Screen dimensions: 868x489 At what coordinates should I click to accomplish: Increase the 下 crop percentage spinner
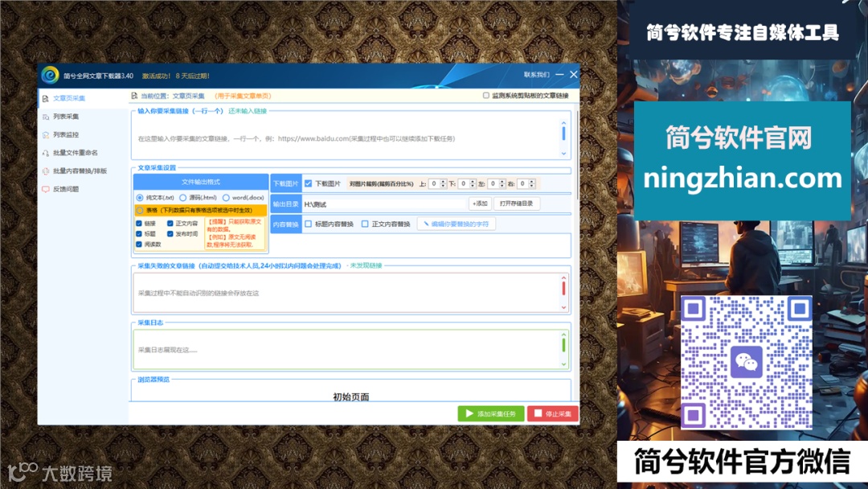473,182
